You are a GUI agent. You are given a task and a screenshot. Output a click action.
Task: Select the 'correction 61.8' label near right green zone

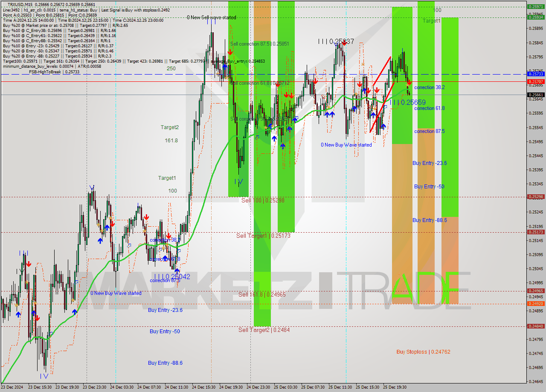430,109
